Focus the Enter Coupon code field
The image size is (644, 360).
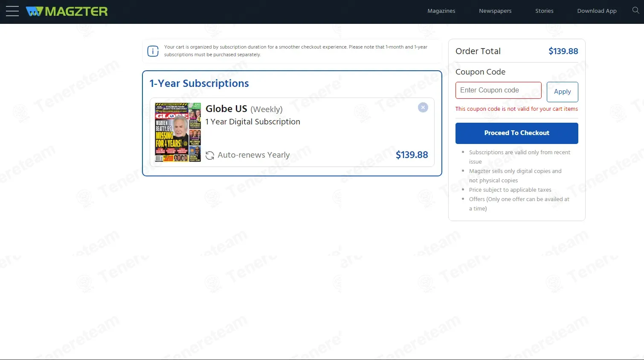498,90
